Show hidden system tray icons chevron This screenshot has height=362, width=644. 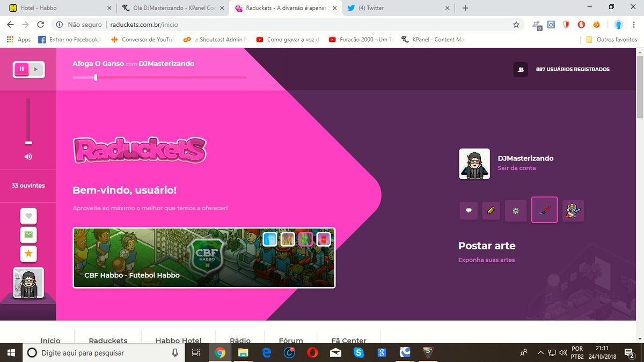click(x=541, y=353)
